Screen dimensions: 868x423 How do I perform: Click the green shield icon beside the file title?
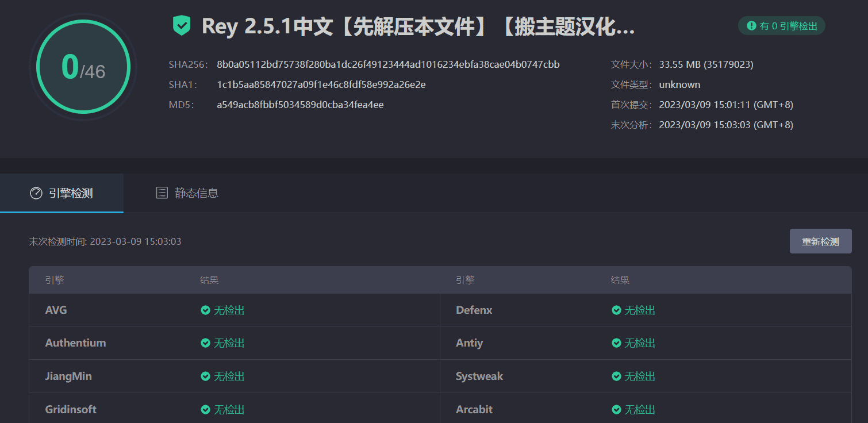coord(182,26)
